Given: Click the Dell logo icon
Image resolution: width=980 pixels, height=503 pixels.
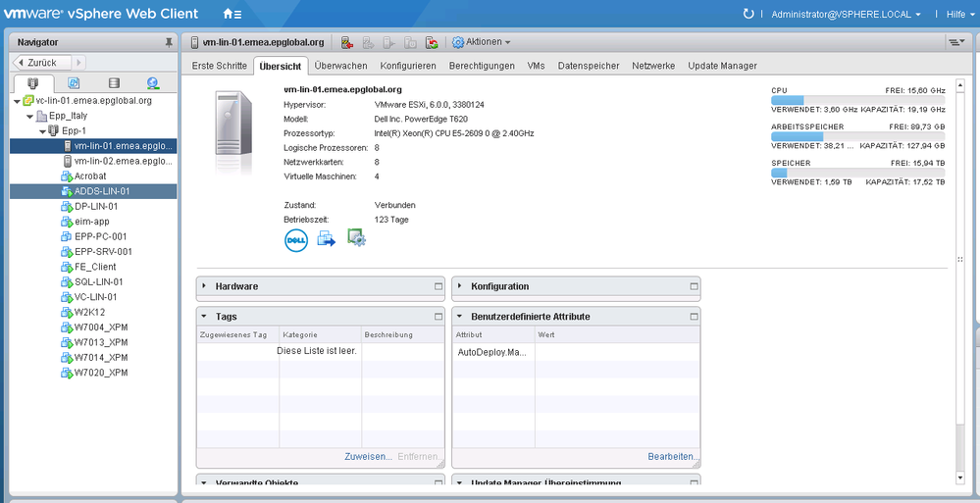Looking at the screenshot, I should pos(296,239).
